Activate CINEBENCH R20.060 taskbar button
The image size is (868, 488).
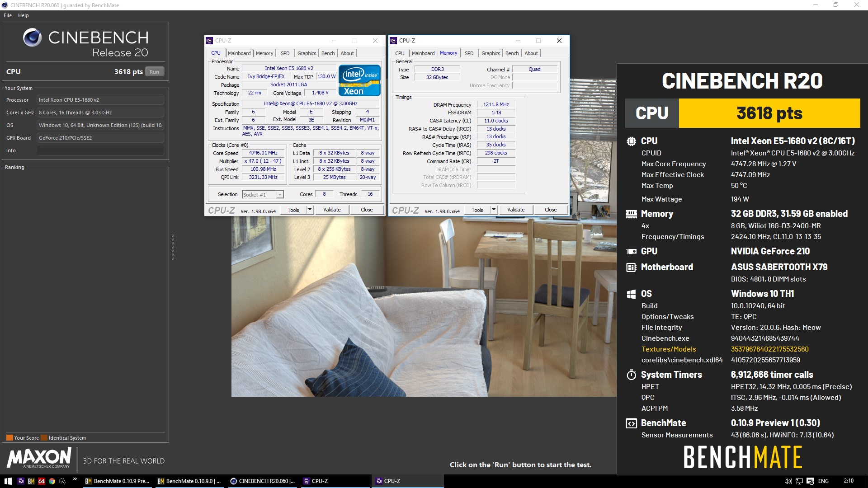[262, 481]
